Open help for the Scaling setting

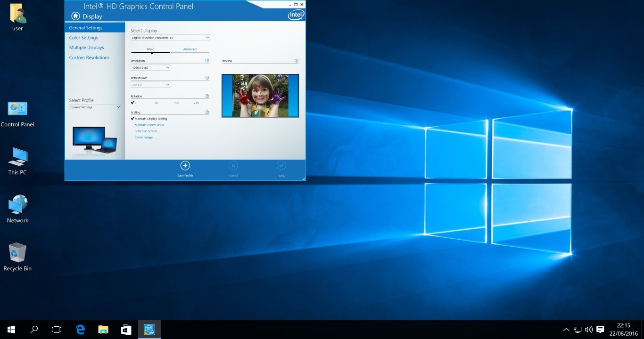click(207, 113)
